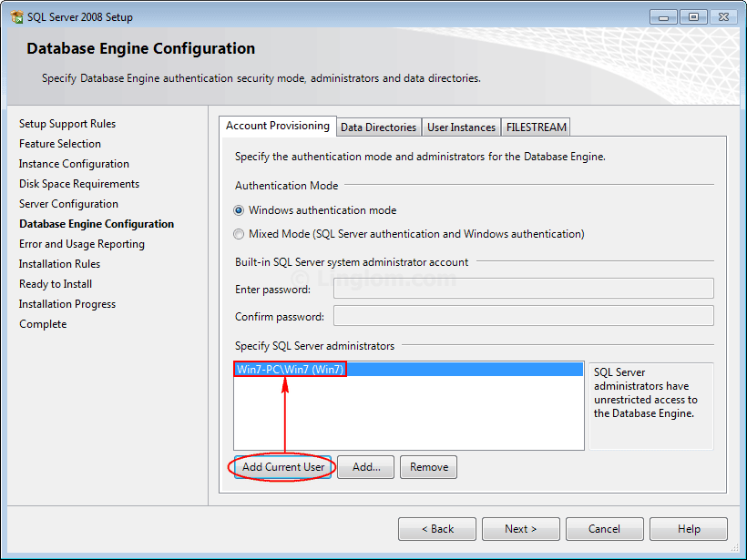Open the Data Directories tab

(379, 127)
